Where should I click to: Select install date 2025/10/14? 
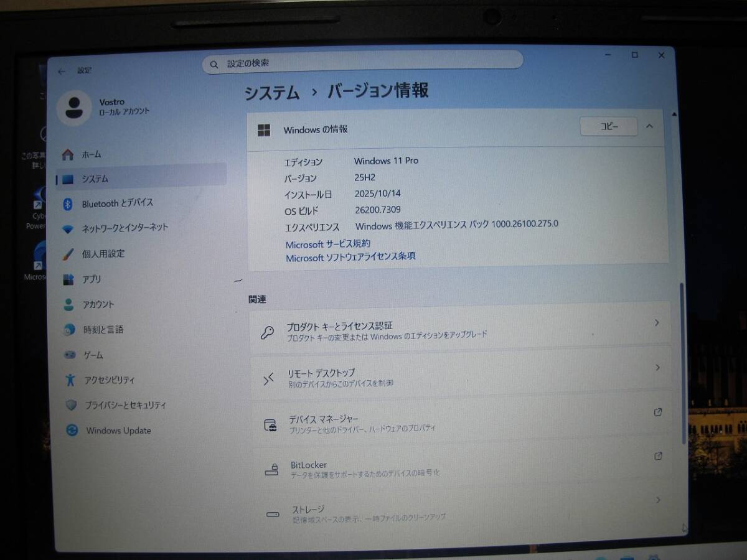(377, 194)
